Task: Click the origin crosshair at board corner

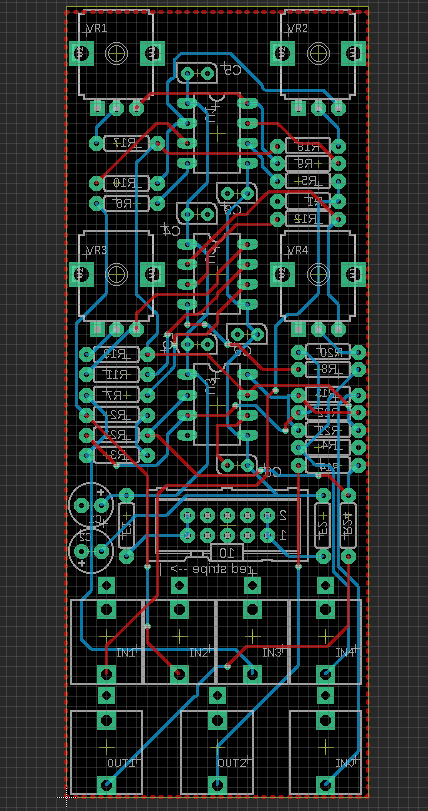Action: (x=67, y=796)
